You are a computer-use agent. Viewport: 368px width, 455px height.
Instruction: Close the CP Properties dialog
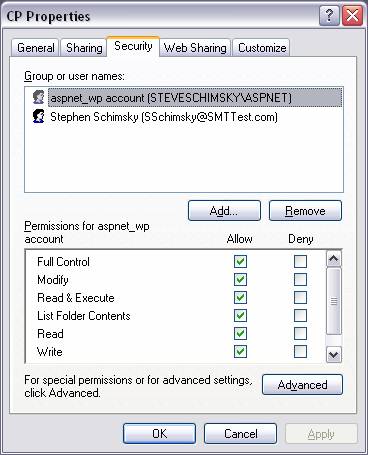point(352,15)
